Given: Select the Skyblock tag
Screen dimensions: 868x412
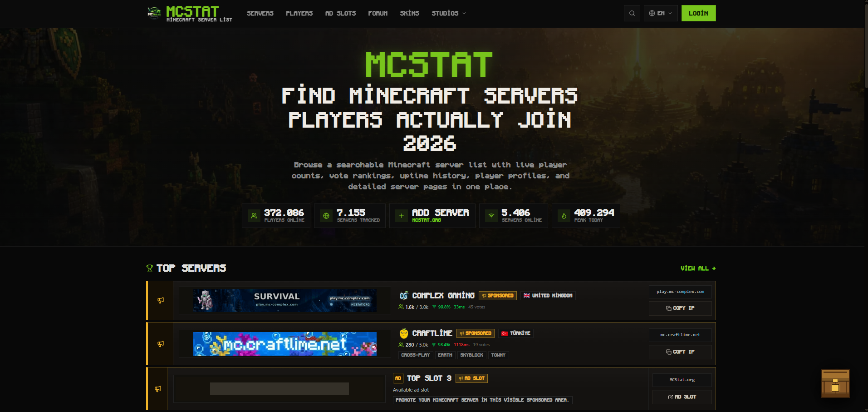Looking at the screenshot, I should [x=472, y=355].
